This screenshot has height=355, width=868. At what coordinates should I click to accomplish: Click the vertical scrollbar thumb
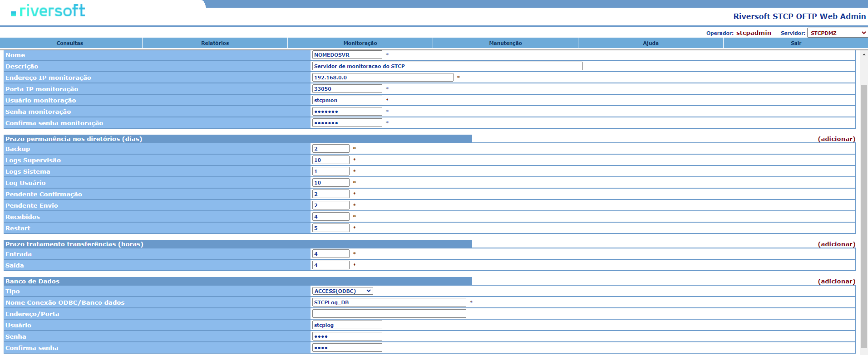[864, 216]
